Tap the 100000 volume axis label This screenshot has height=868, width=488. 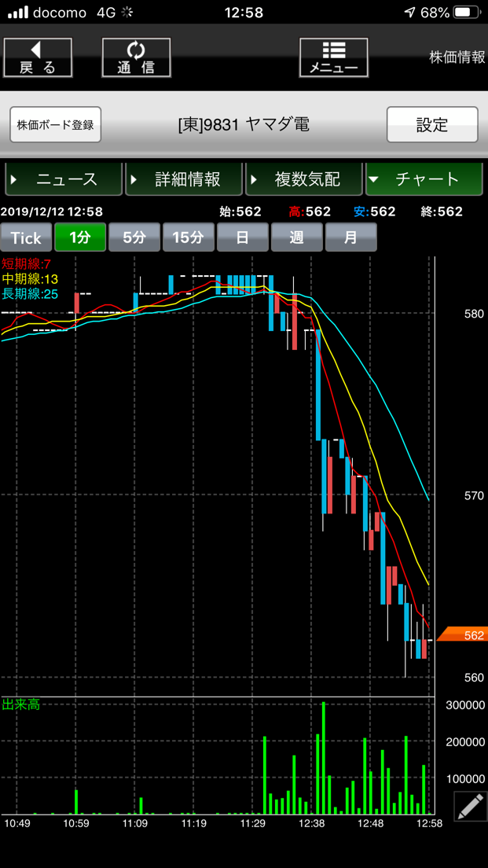[x=465, y=778]
